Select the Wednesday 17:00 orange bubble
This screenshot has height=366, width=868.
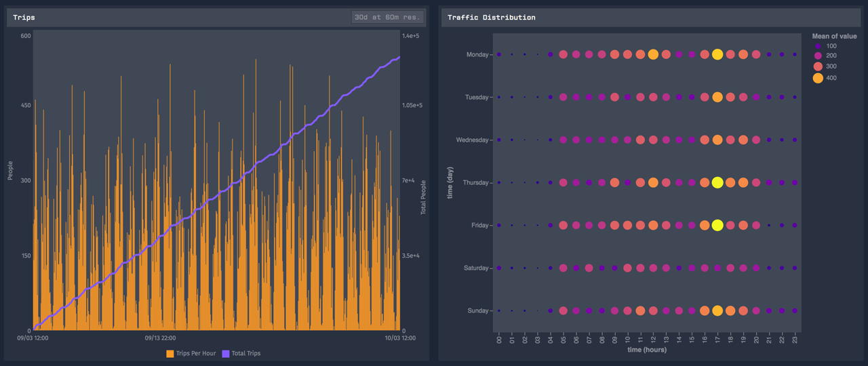click(x=717, y=140)
